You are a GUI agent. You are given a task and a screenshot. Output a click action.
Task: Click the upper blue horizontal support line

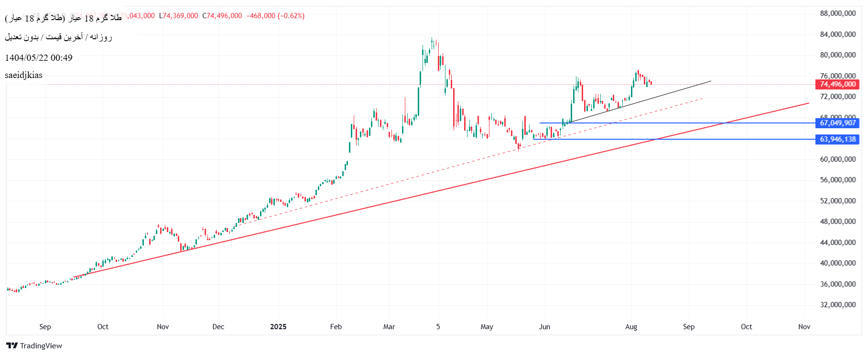(677, 123)
